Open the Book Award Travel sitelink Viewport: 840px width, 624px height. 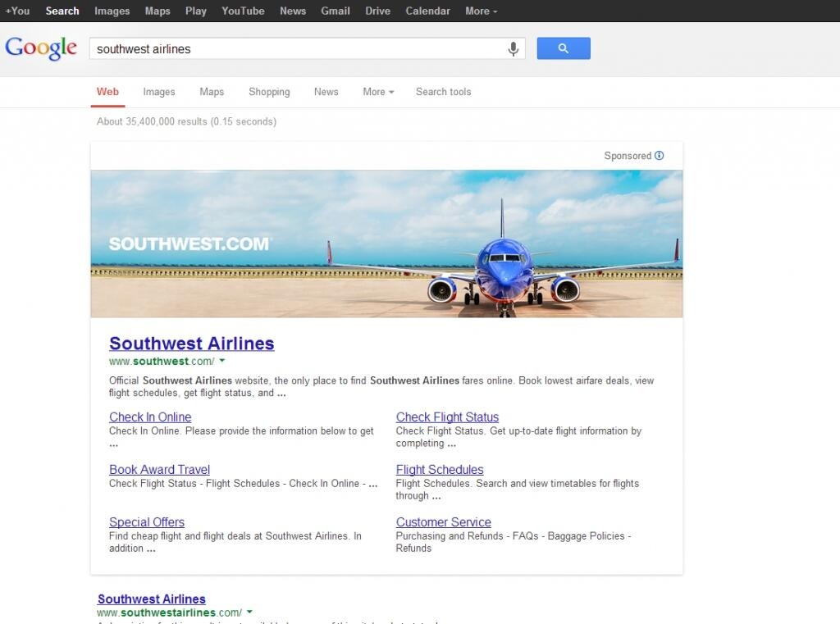tap(159, 469)
